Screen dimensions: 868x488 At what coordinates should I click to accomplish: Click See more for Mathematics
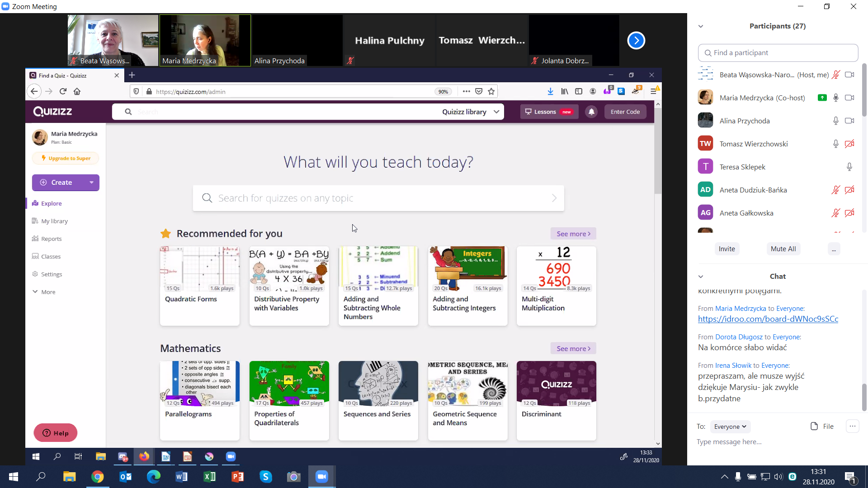pyautogui.click(x=573, y=348)
